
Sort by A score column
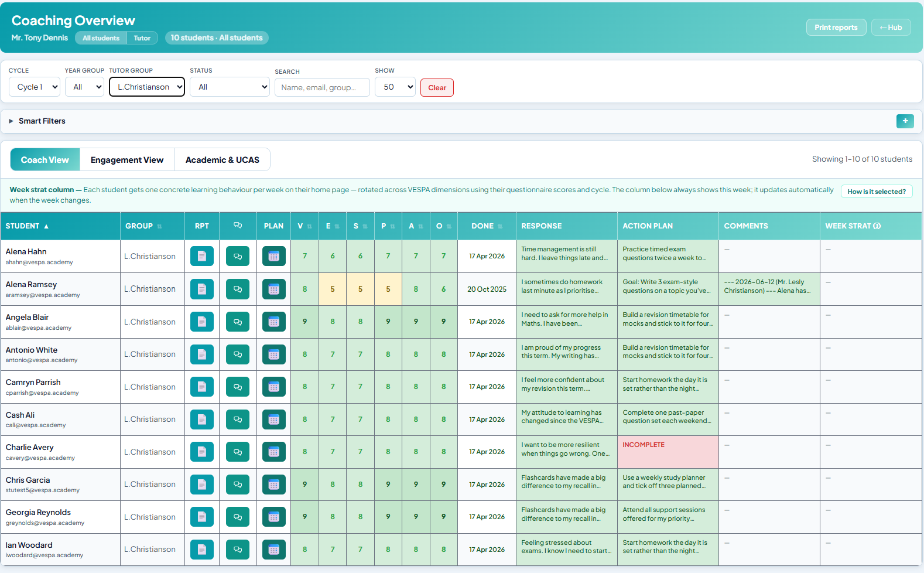point(416,226)
